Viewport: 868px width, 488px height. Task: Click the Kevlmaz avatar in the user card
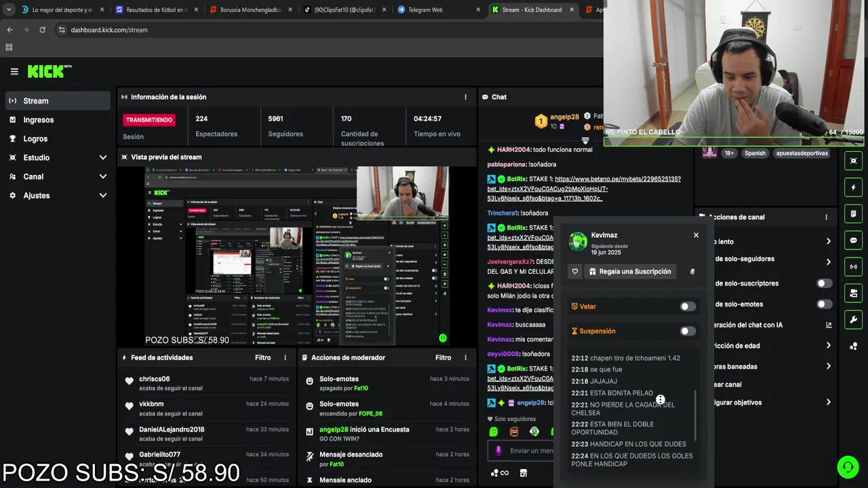(578, 241)
